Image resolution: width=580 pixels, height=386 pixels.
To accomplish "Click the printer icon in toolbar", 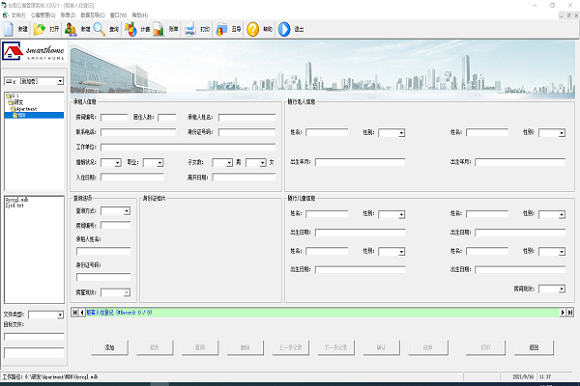I will [x=190, y=29].
